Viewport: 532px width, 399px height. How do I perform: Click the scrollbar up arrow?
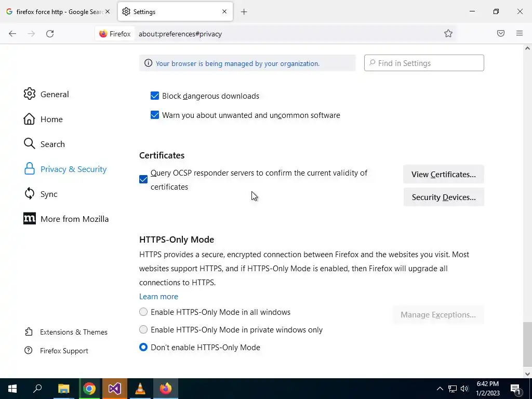click(x=527, y=48)
